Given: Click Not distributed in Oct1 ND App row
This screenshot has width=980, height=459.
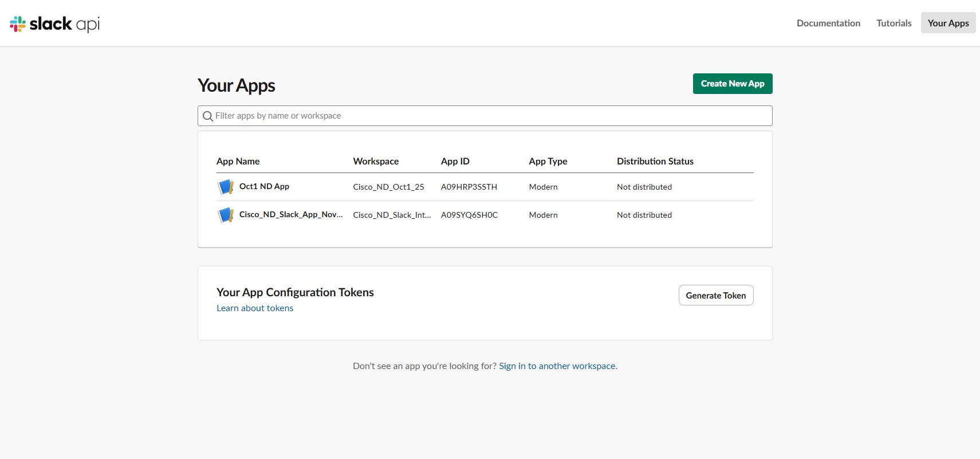Looking at the screenshot, I should point(644,187).
